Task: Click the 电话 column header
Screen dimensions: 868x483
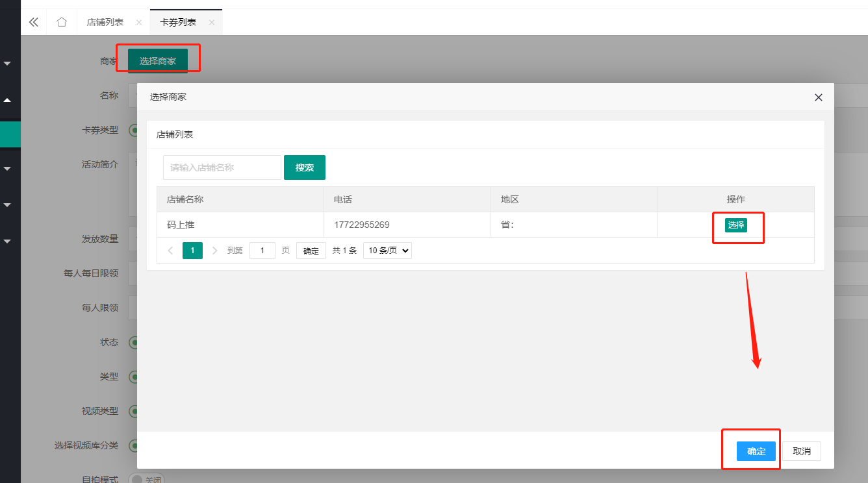Action: tap(407, 200)
